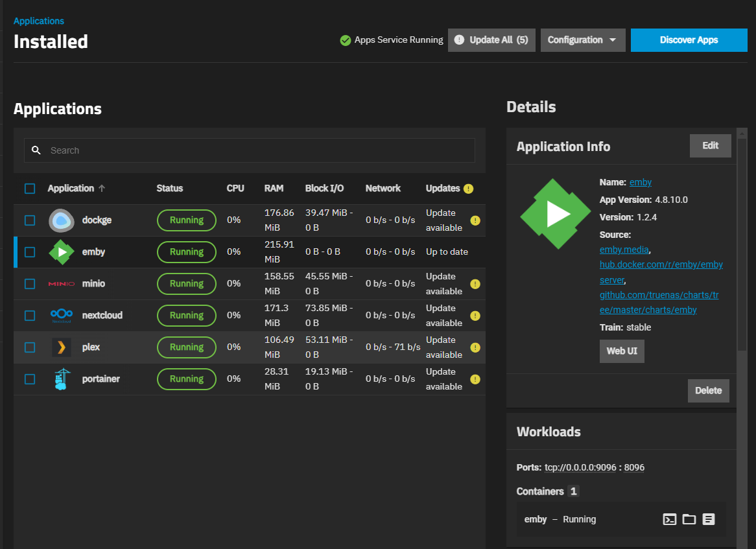Click the plex logo icon
Screen dimensions: 756x549
point(62,347)
